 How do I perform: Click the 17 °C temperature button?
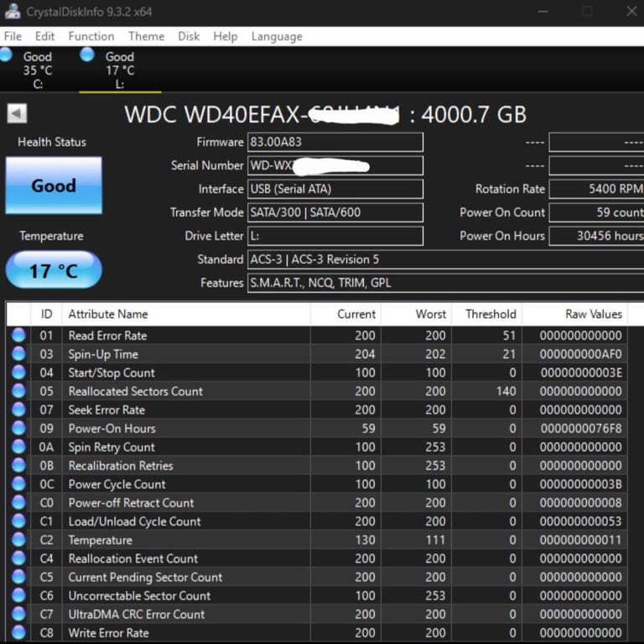[x=54, y=270]
